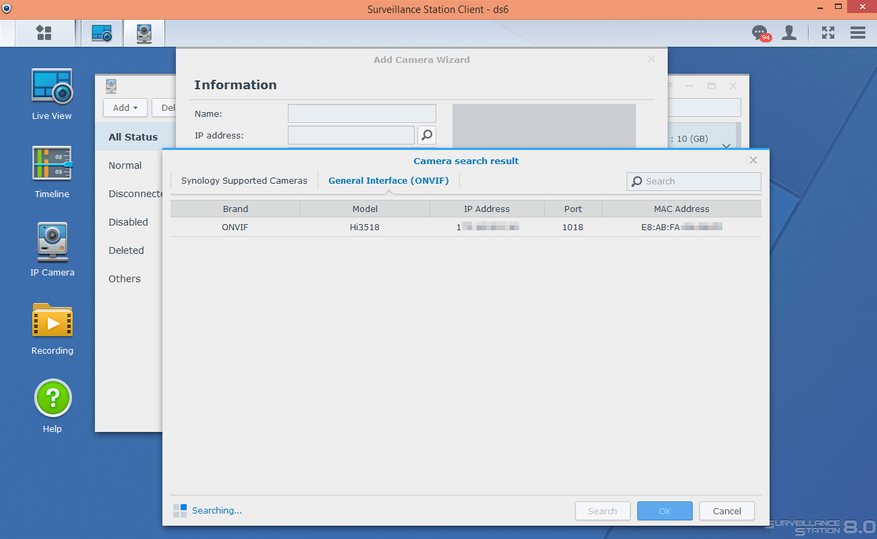Click Cancel in camera search dialog
Image resolution: width=877 pixels, height=539 pixels.
coord(727,511)
